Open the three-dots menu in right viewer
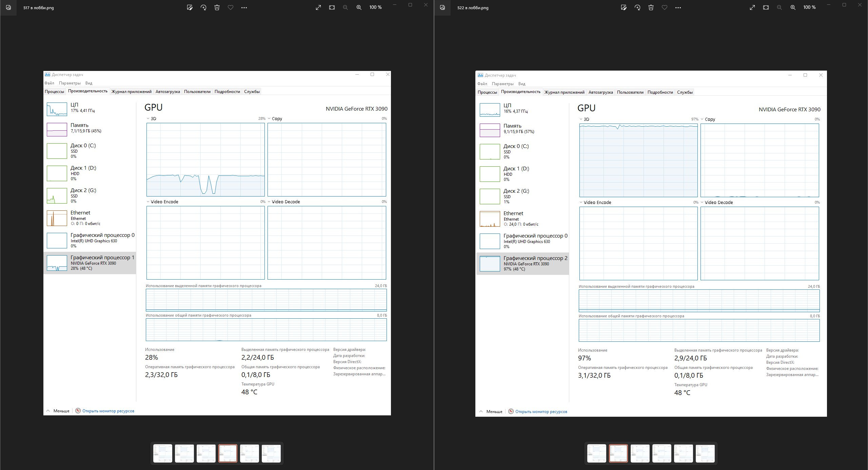The height and width of the screenshot is (470, 868). point(678,7)
